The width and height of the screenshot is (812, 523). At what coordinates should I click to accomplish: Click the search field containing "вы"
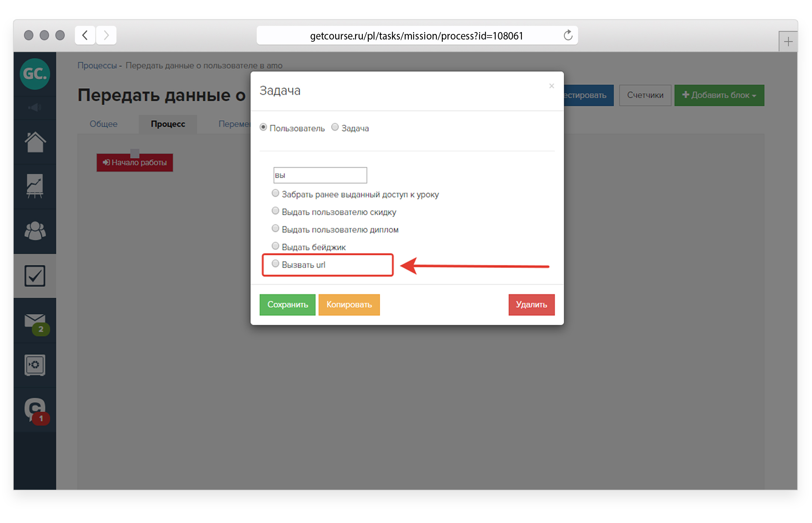[x=320, y=175]
